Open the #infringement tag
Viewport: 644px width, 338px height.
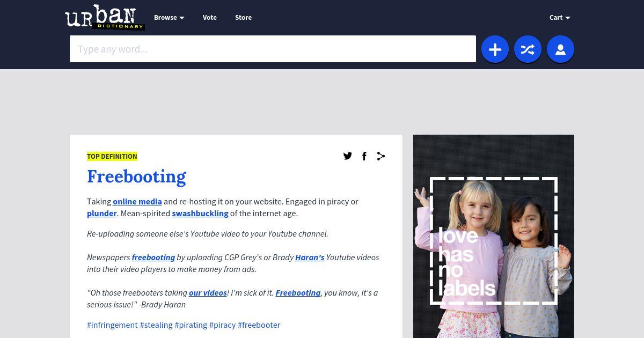[112, 325]
